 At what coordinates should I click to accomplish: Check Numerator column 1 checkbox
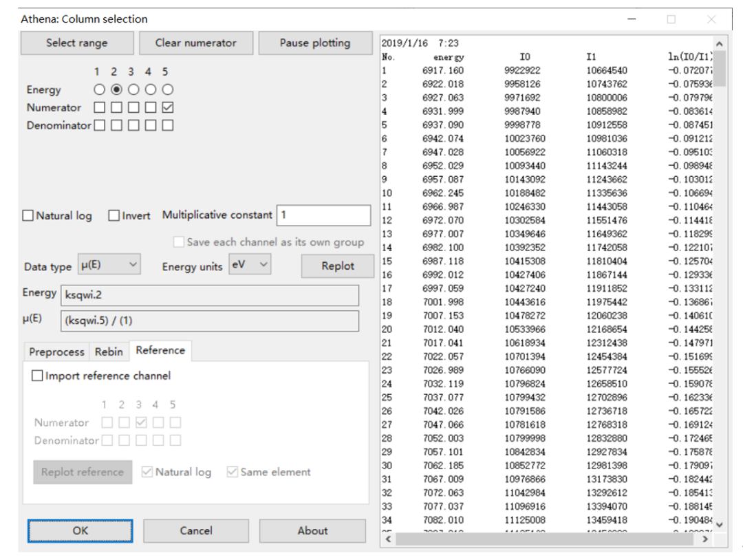click(x=100, y=107)
